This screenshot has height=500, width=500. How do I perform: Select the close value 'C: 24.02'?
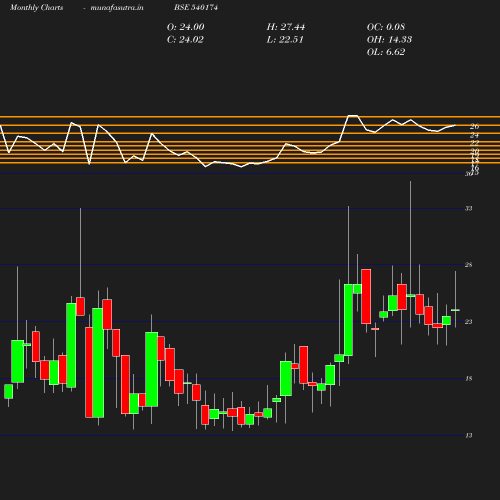(185, 40)
